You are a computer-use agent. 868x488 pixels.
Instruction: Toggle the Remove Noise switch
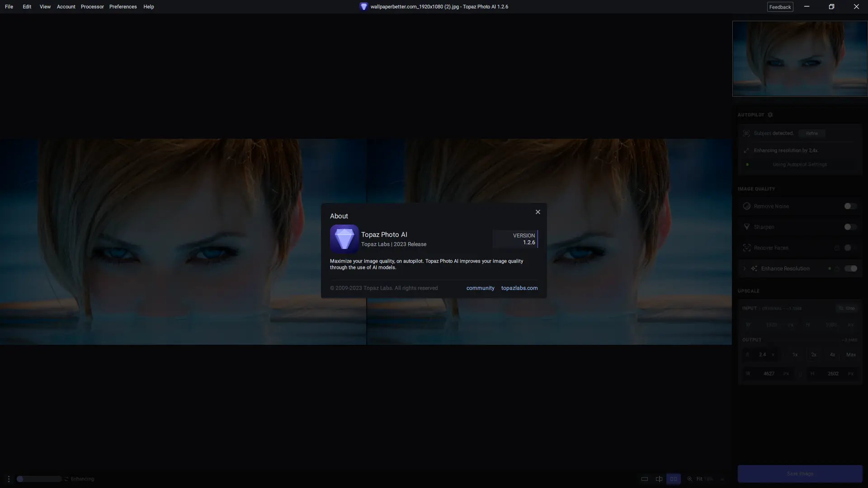(850, 206)
